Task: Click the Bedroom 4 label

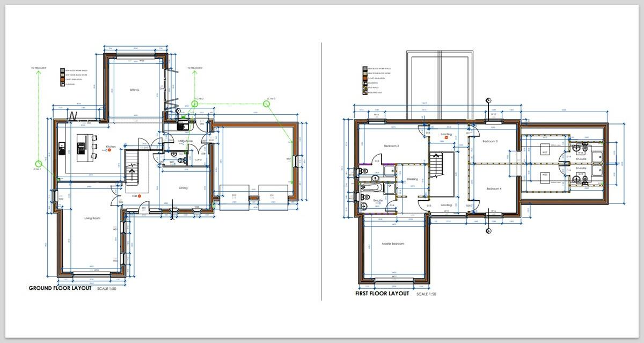Action: tap(494, 189)
